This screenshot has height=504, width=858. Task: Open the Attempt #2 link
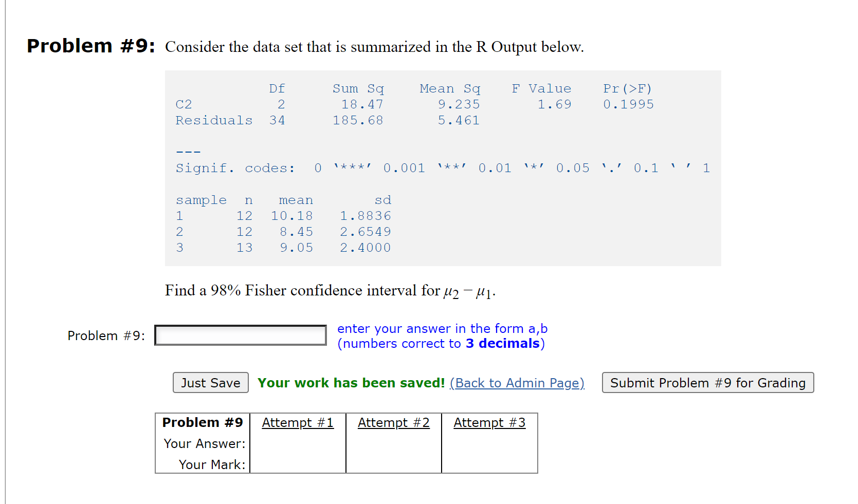point(393,422)
